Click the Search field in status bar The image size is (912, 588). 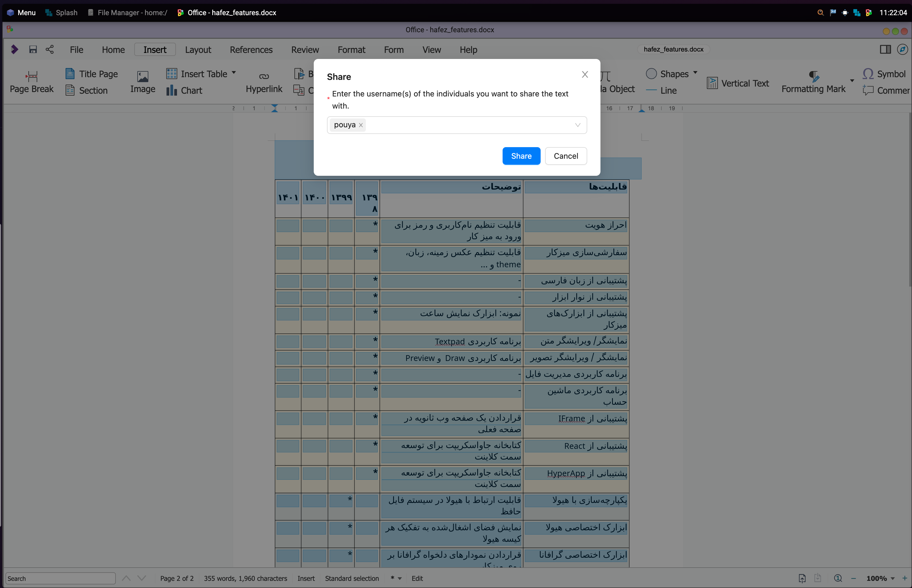[x=60, y=578]
